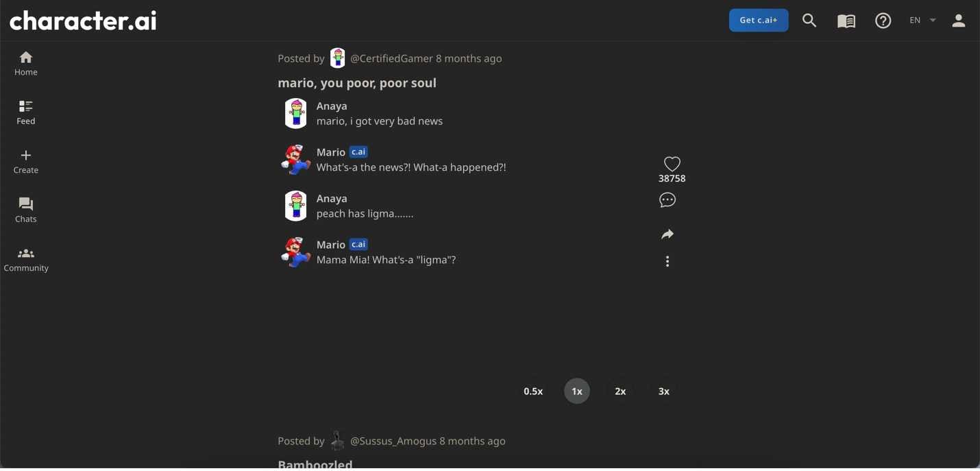Click the Get c.ai+ button
The width and height of the screenshot is (980, 471).
tap(758, 21)
